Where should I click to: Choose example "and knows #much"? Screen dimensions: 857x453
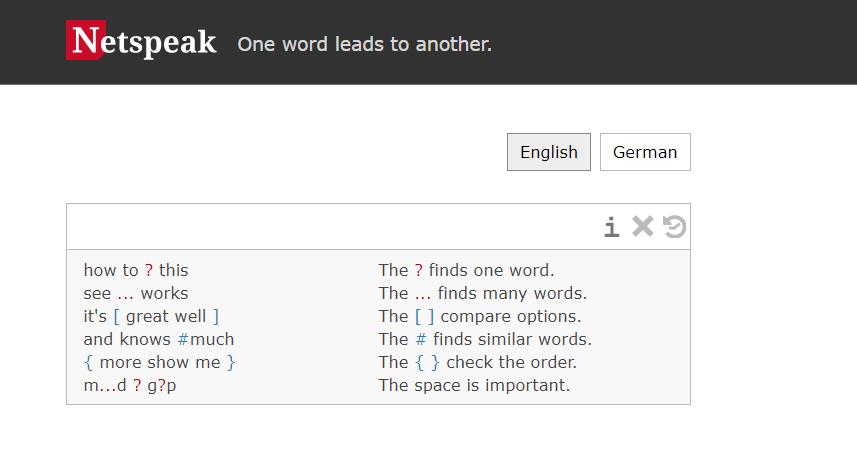pos(159,339)
